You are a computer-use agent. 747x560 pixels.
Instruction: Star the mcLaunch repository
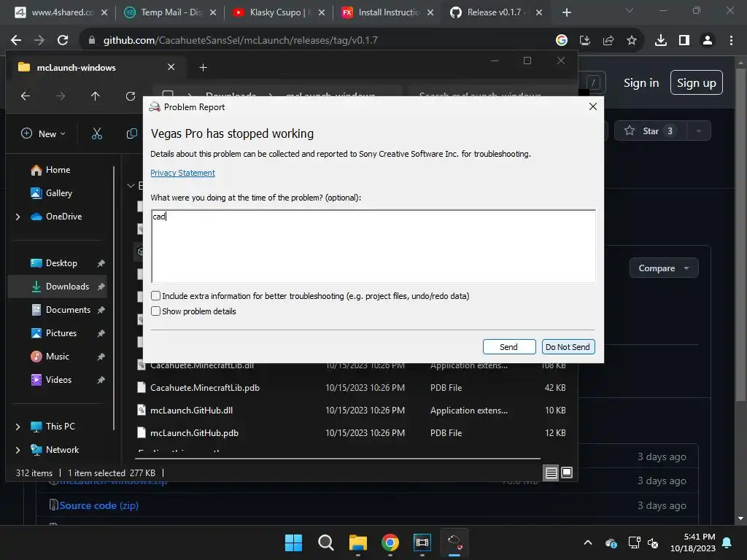(x=650, y=131)
